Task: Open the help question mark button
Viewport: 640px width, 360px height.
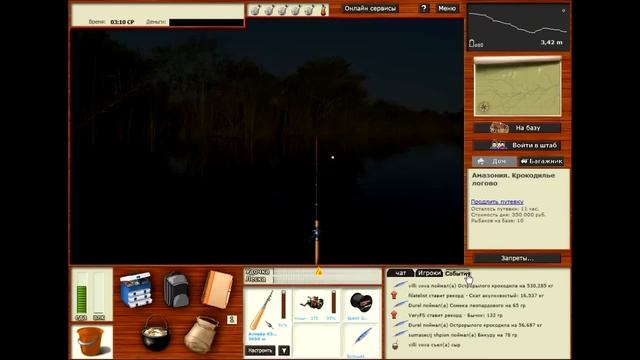Action: pos(424,8)
